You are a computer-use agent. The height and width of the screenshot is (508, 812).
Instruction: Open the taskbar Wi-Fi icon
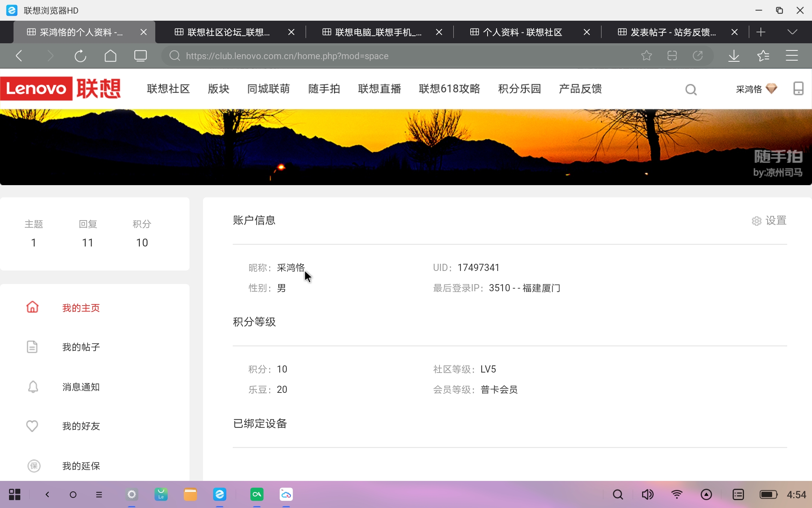tap(677, 494)
